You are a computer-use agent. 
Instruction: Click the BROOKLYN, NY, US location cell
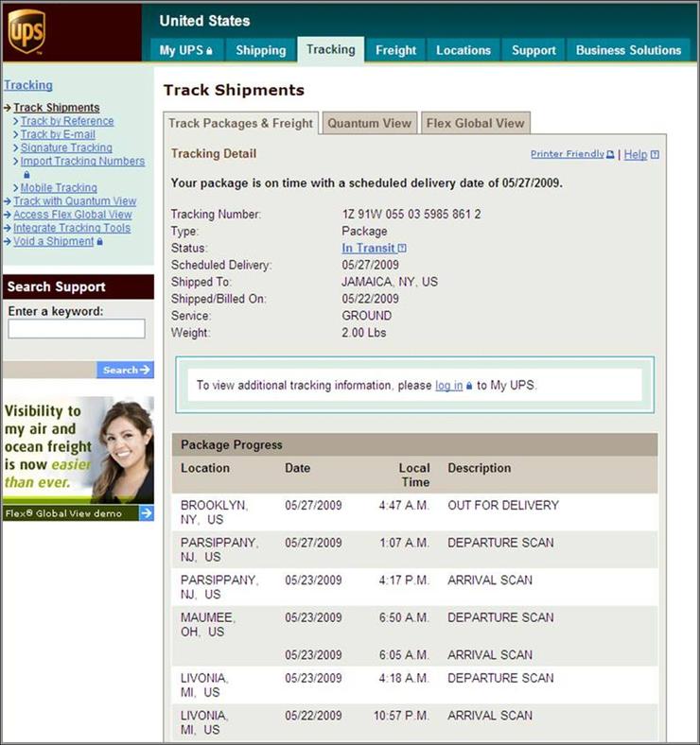pos(214,512)
